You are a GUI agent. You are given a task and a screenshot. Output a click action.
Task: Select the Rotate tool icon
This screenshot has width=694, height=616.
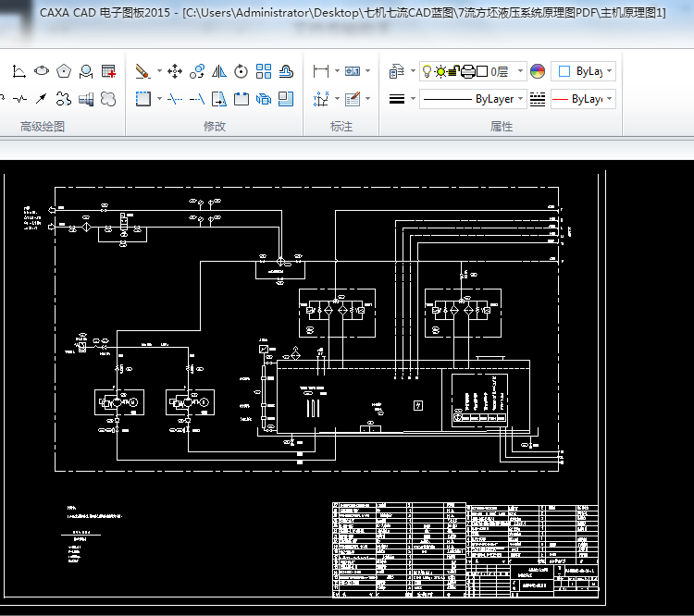242,71
